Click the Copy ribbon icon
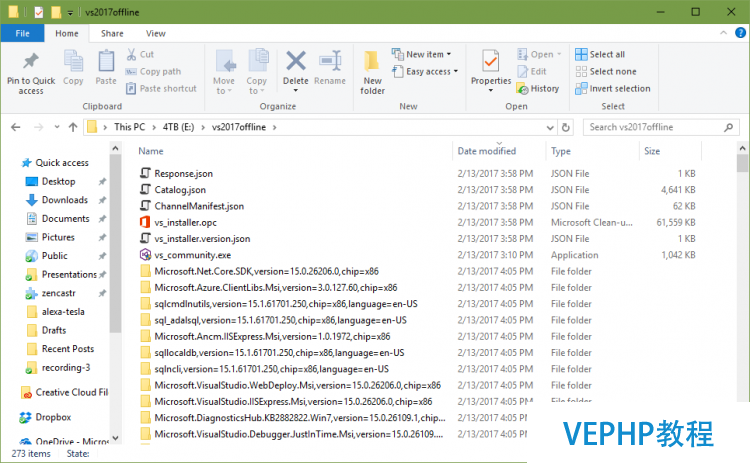This screenshot has height=463, width=750. click(x=73, y=61)
